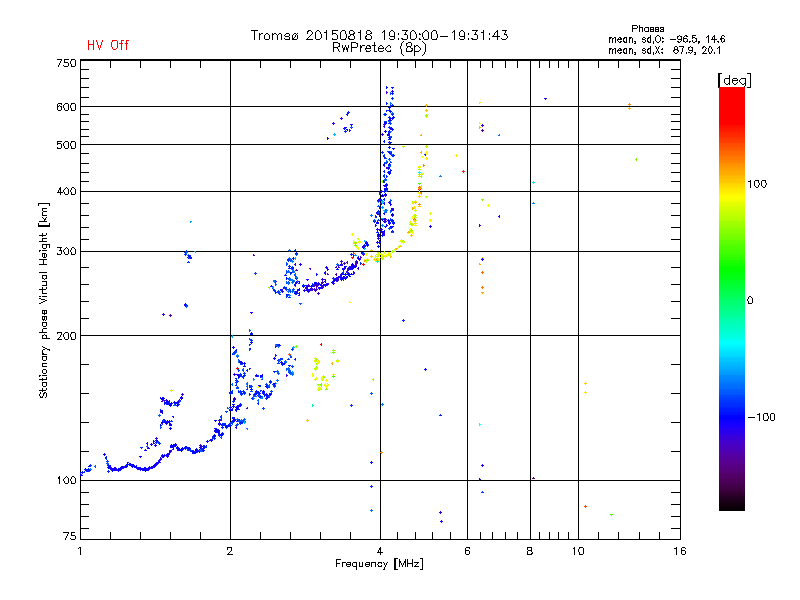Click the 'mean, sd,O: -96.5, 14.6' line
The height and width of the screenshot is (600, 800).
click(666, 39)
